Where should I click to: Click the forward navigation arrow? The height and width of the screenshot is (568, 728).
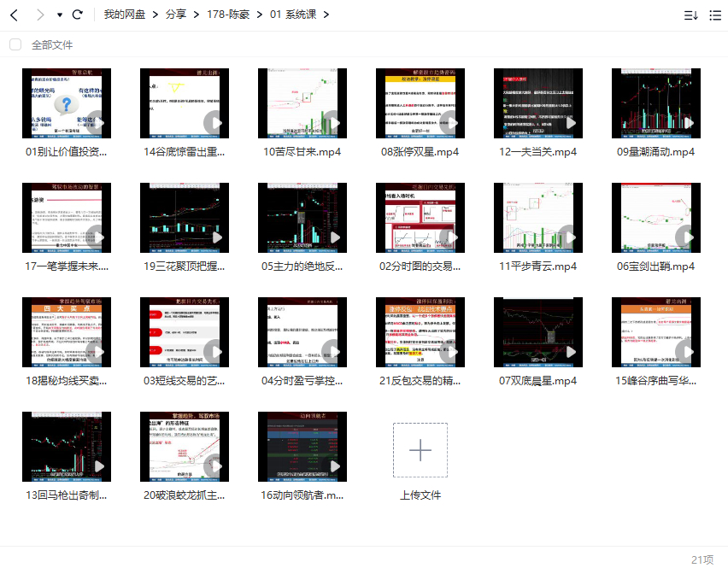(x=39, y=15)
